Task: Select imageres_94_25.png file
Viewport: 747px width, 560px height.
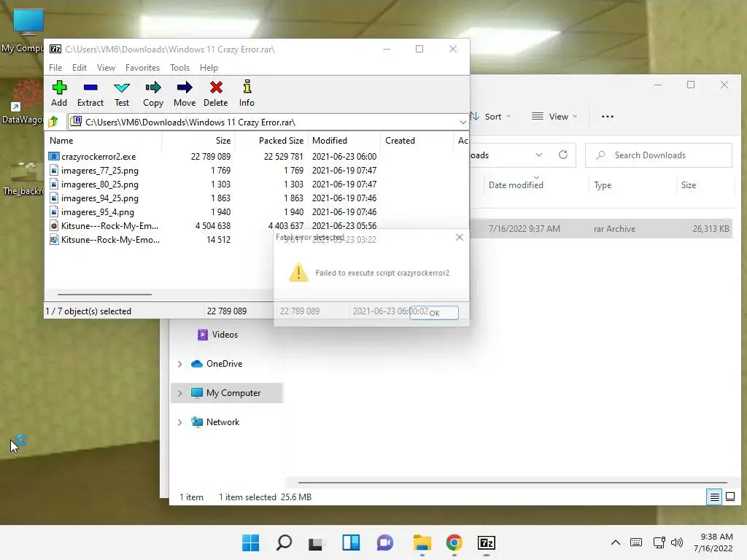Action: click(99, 198)
